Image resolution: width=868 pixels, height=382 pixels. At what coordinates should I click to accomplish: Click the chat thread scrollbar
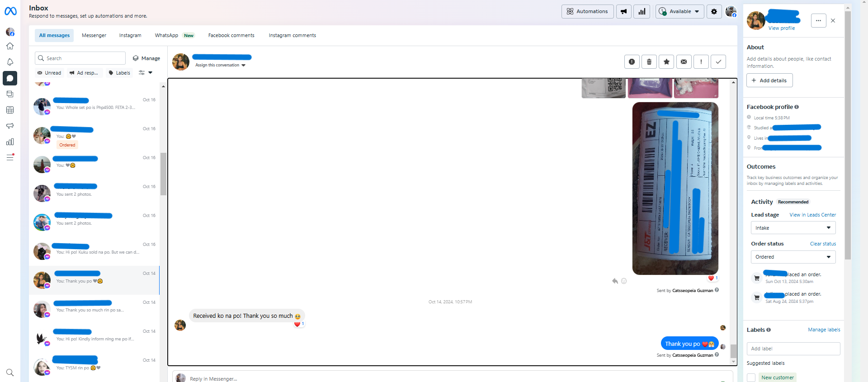pyautogui.click(x=733, y=351)
